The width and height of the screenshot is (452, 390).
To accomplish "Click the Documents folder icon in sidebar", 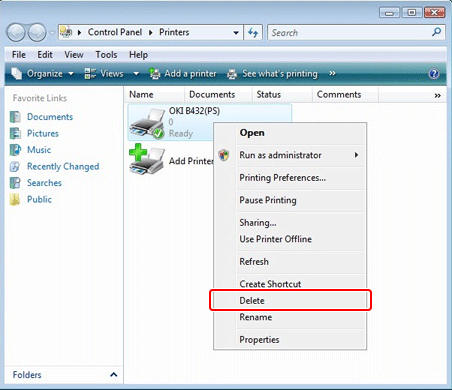I will pyautogui.click(x=15, y=117).
